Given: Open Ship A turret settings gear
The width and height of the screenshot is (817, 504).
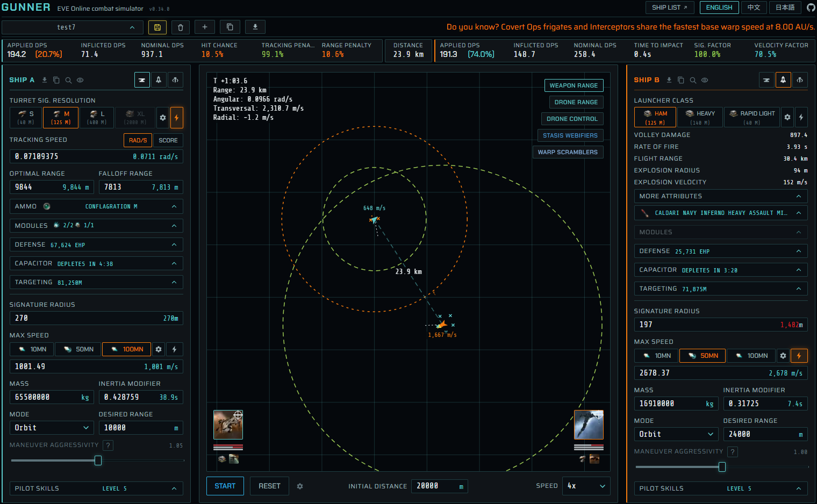Looking at the screenshot, I should tap(163, 118).
